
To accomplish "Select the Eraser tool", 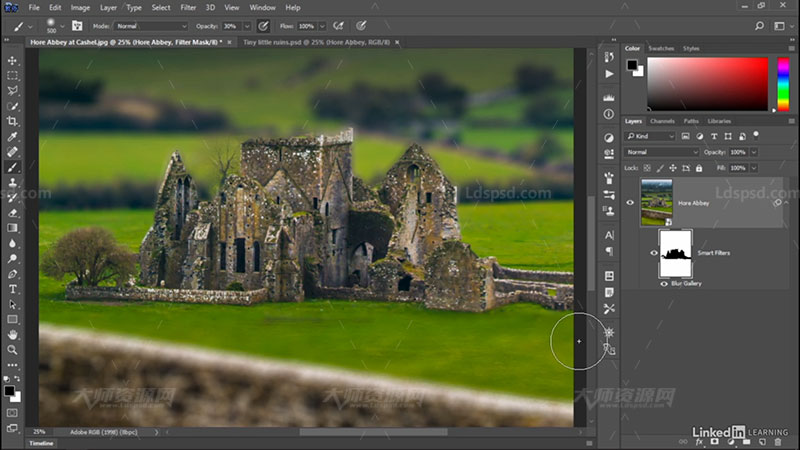I will click(x=12, y=213).
